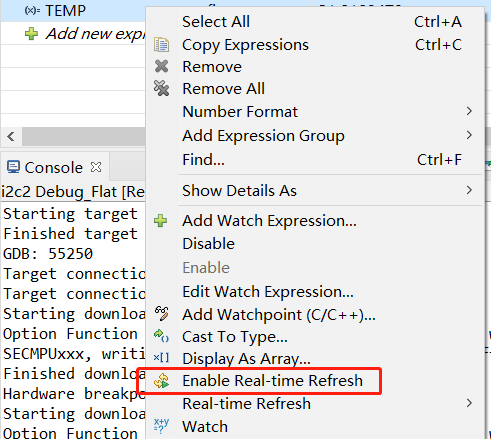Click the Display As Array icon
The width and height of the screenshot is (491, 439).
[x=161, y=358]
